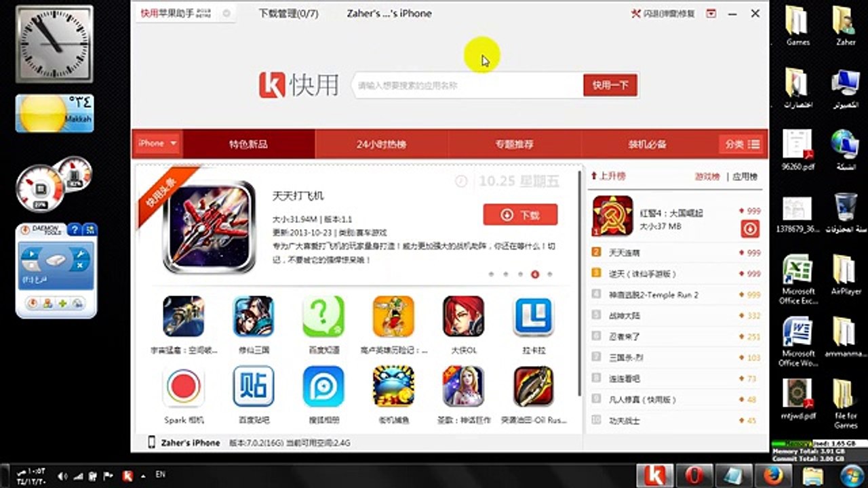Open the Oil Rush game icon
868x488 pixels.
click(x=534, y=386)
